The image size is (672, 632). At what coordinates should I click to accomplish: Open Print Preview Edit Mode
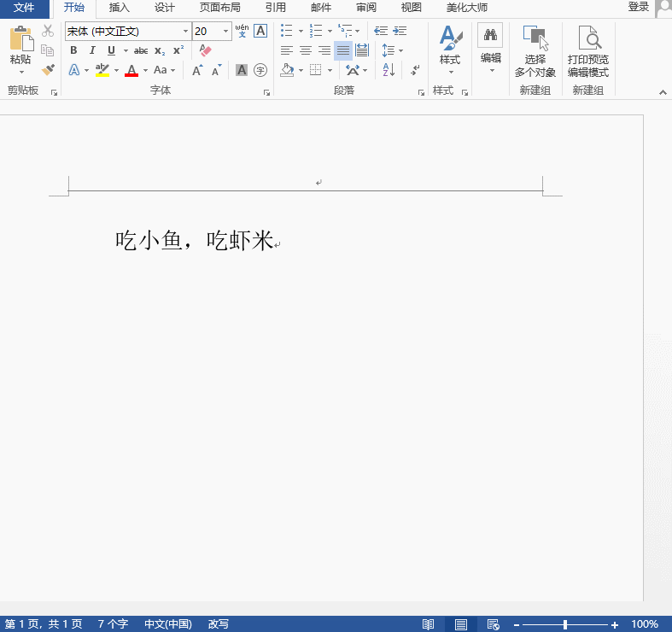point(588,53)
